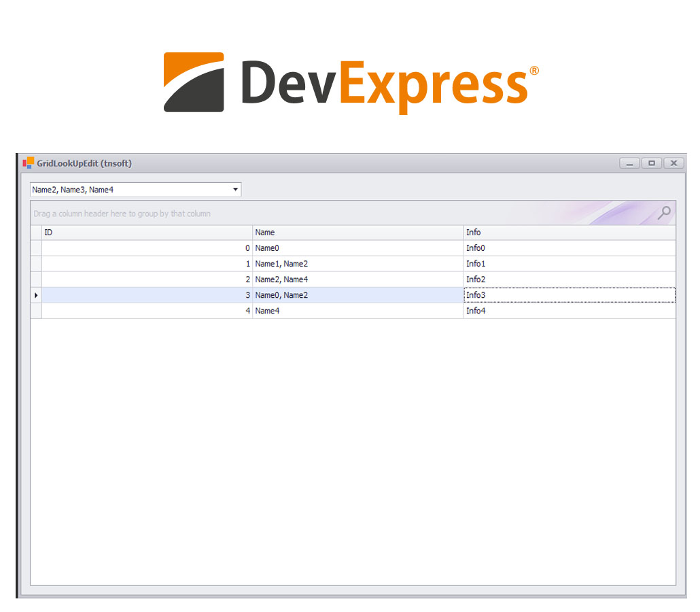
Task: Open the search magnifier in the group panel
Action: point(664,213)
